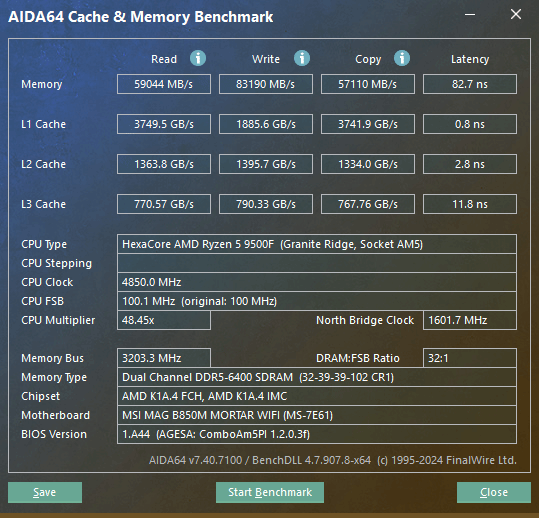Viewport: 539px width, 518px height.
Task: Click the DRAM:FSB Ratio 32:1 field
Action: pyautogui.click(x=470, y=358)
